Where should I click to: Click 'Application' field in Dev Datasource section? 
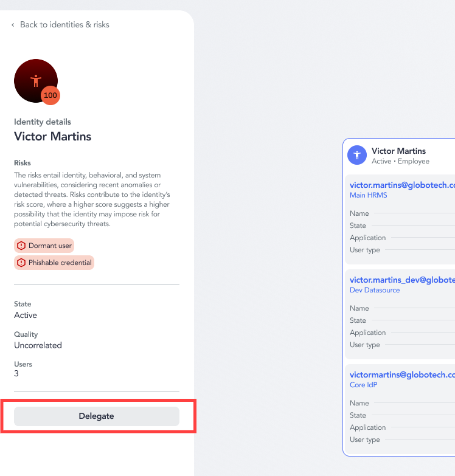(x=402, y=333)
